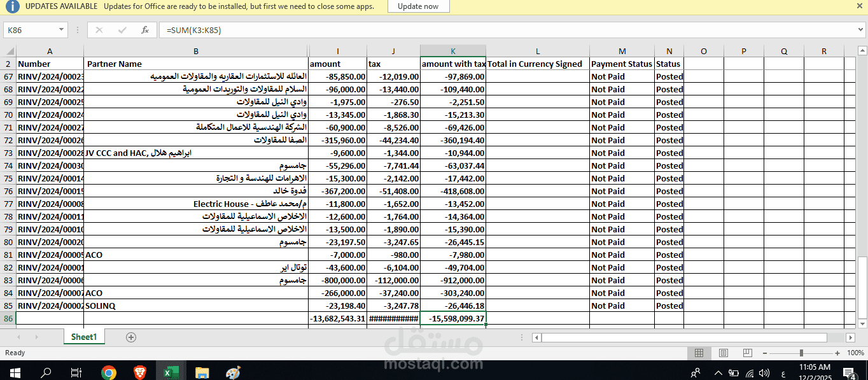Select column L header
The height and width of the screenshot is (380, 868).
pos(538,51)
